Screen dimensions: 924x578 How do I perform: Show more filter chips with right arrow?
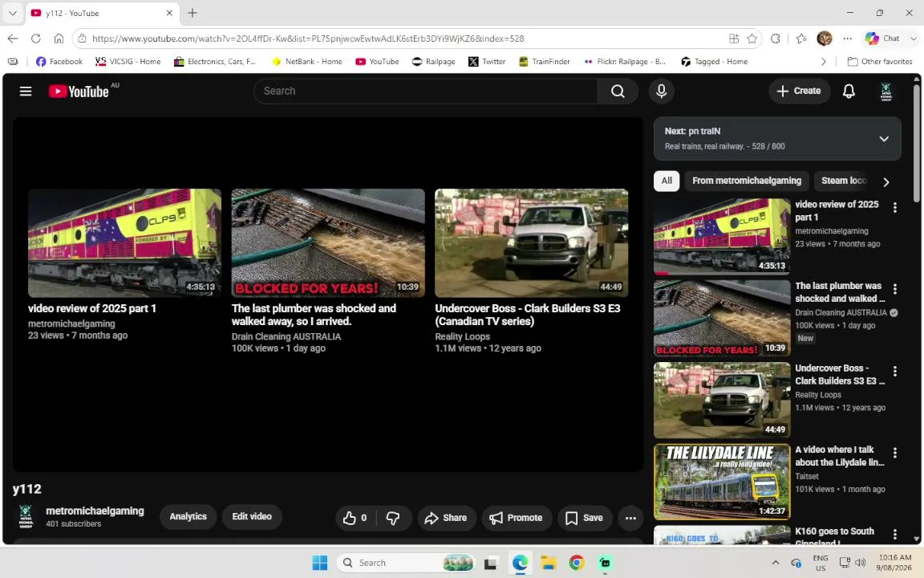coord(885,182)
